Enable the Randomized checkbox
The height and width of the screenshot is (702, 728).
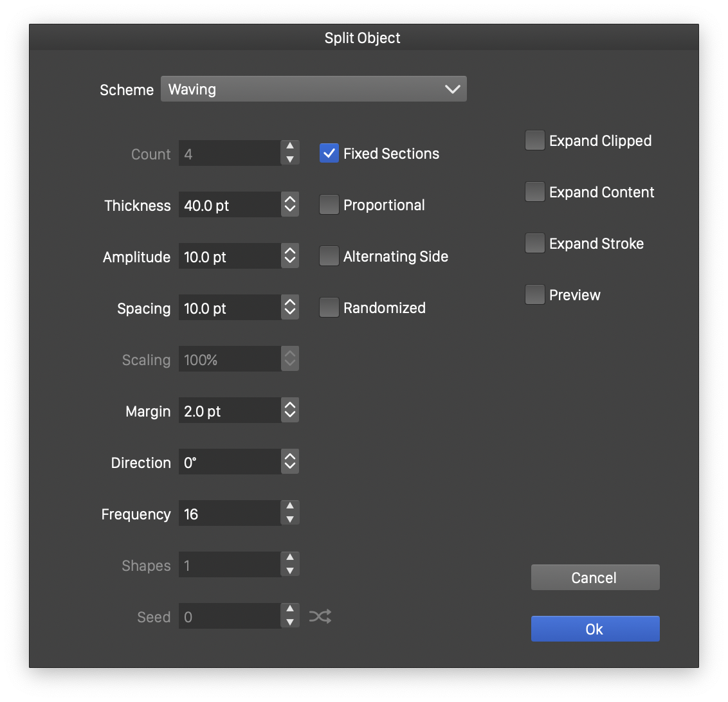point(329,308)
